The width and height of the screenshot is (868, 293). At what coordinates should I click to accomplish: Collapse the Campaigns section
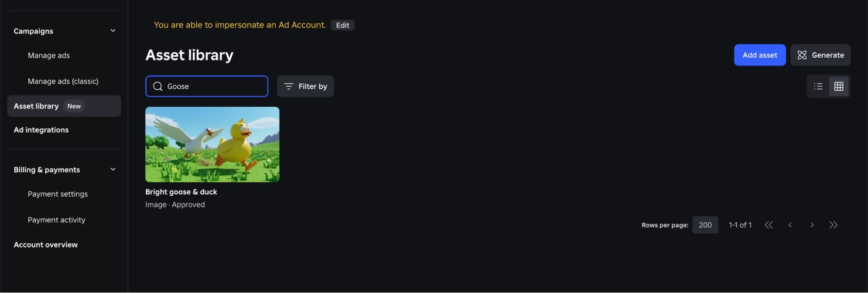pos(113,31)
